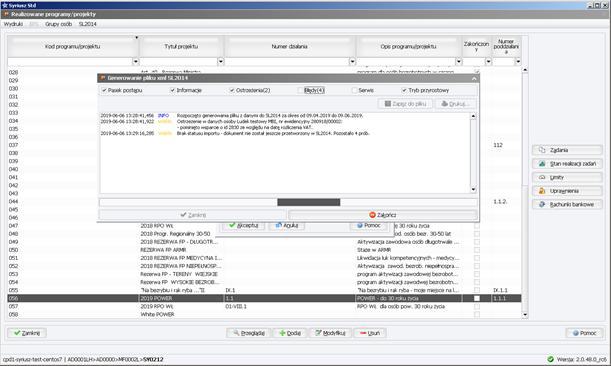Viewport: 611px width, 366px height.
Task: Open the Numer poddziałania filter dropdown
Action: tap(518, 62)
